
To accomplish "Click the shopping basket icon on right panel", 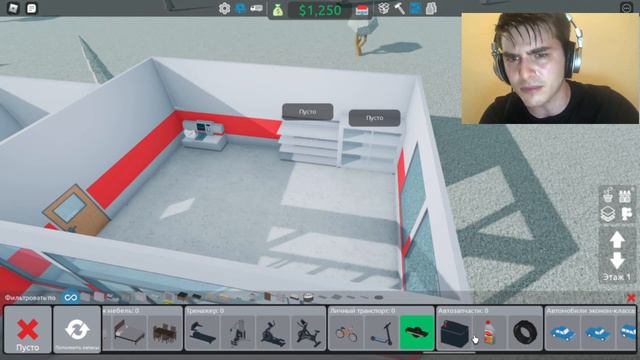I will (608, 195).
